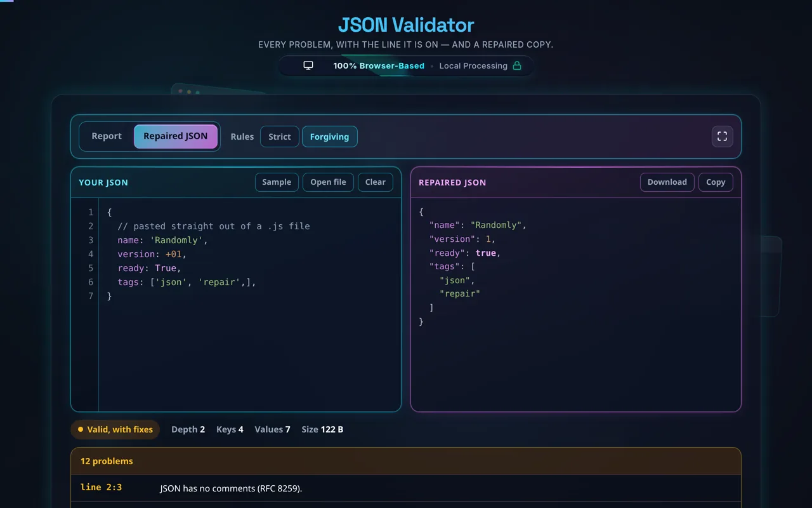This screenshot has height=508, width=812.
Task: Toggle the fullscreen expand icon
Action: (x=722, y=137)
